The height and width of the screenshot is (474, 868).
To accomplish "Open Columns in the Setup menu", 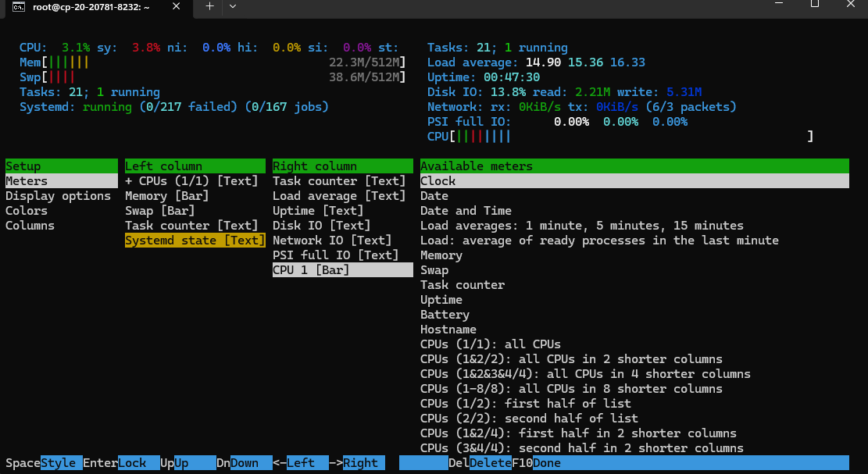I will (30, 226).
